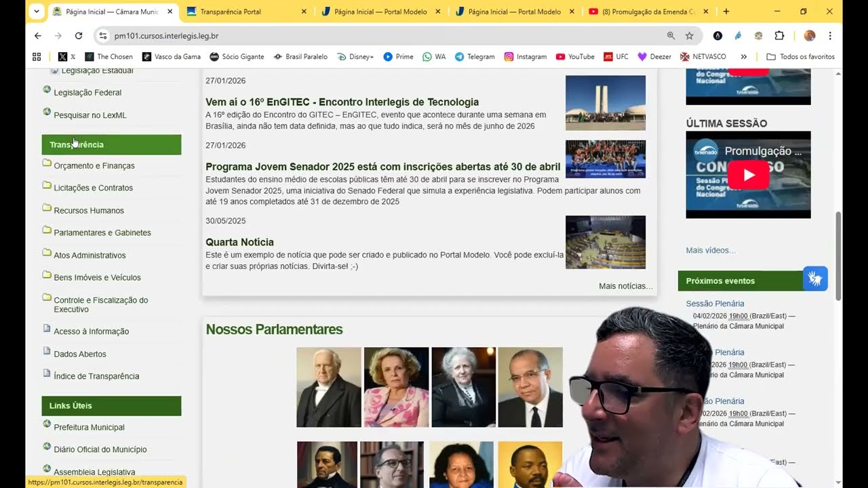Open Acesso à Informação page
The width and height of the screenshot is (868, 488).
[91, 331]
